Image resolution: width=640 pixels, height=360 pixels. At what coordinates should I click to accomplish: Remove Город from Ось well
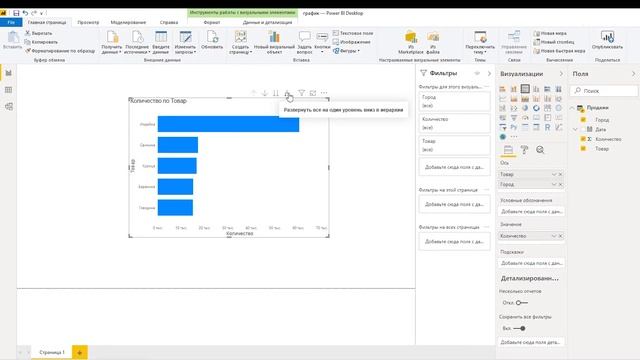[x=560, y=184]
